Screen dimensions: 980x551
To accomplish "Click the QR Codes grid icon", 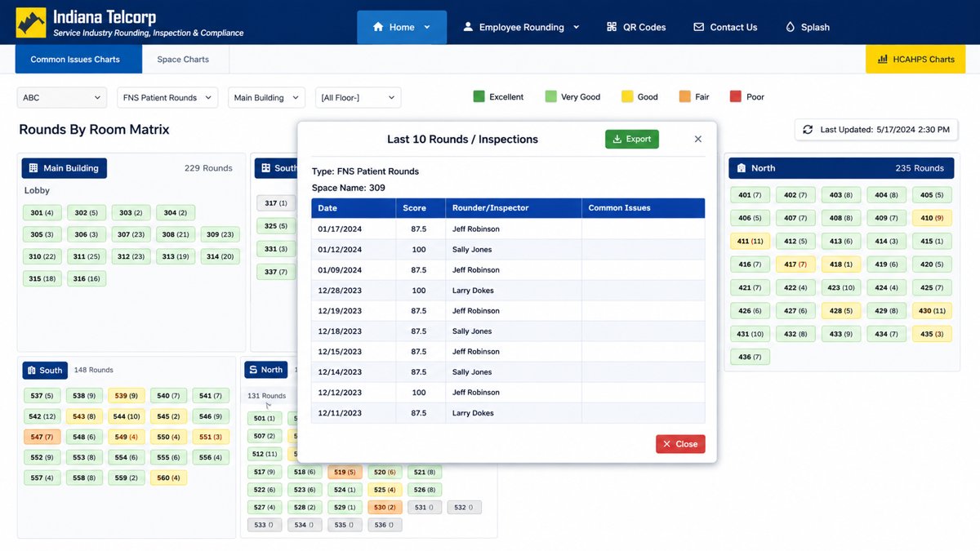I will pyautogui.click(x=612, y=27).
